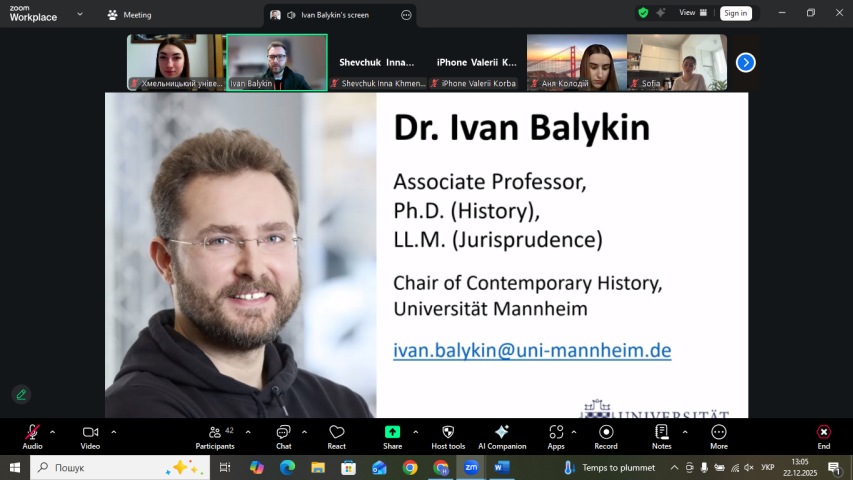The height and width of the screenshot is (480, 853).
Task: Start recording with Record button
Action: 606,436
